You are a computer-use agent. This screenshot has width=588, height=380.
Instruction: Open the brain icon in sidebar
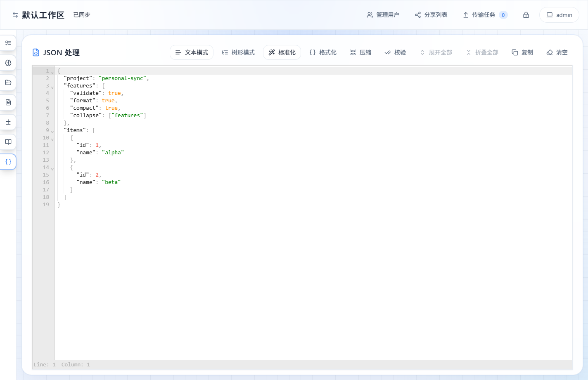coord(8,63)
